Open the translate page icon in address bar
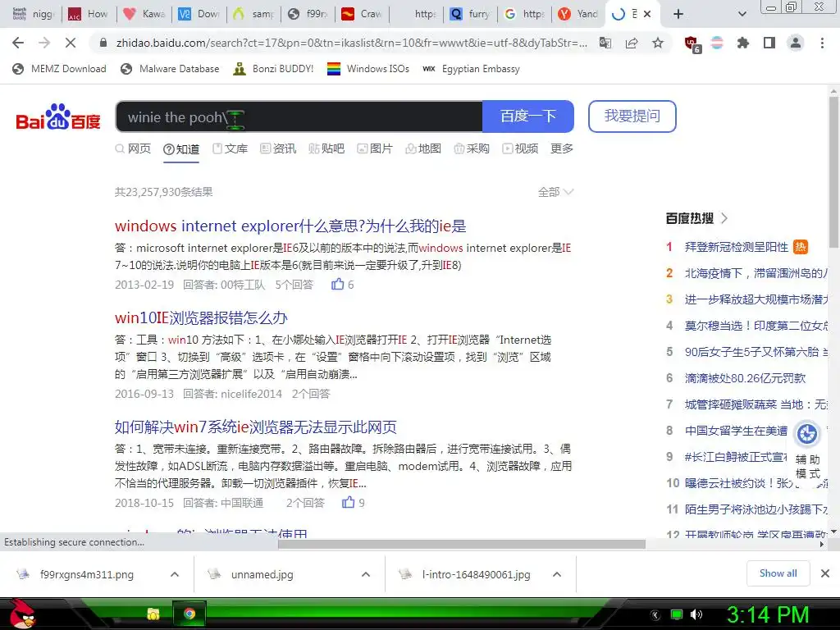Image resolution: width=840 pixels, height=630 pixels. click(x=605, y=43)
